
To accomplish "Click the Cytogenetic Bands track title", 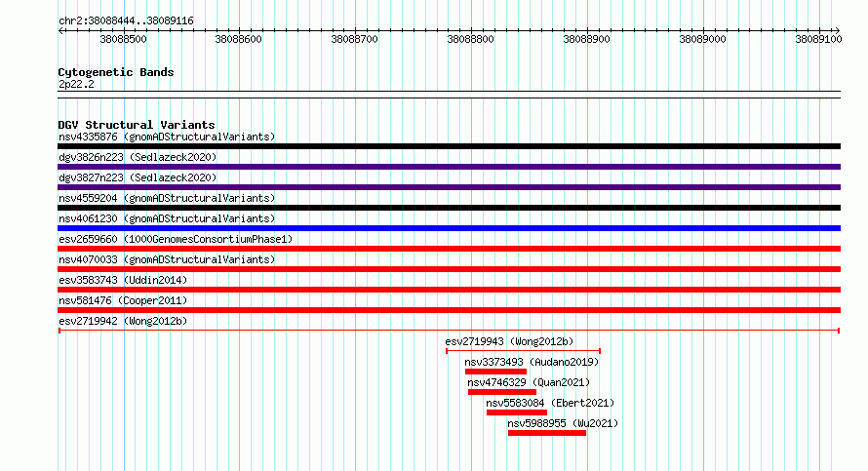I will [x=116, y=72].
